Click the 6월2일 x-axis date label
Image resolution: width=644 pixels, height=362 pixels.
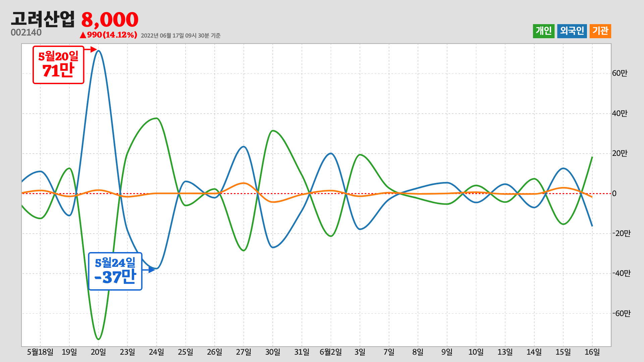331,352
